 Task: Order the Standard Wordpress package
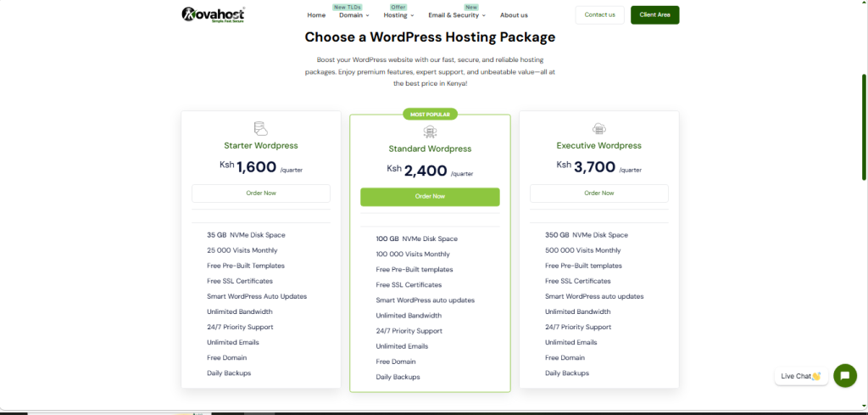(430, 197)
